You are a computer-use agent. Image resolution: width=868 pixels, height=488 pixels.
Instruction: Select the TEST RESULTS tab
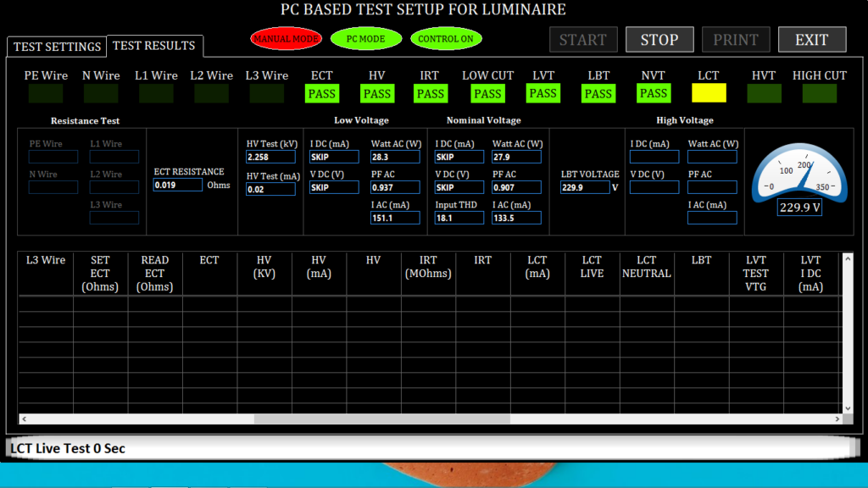(154, 46)
